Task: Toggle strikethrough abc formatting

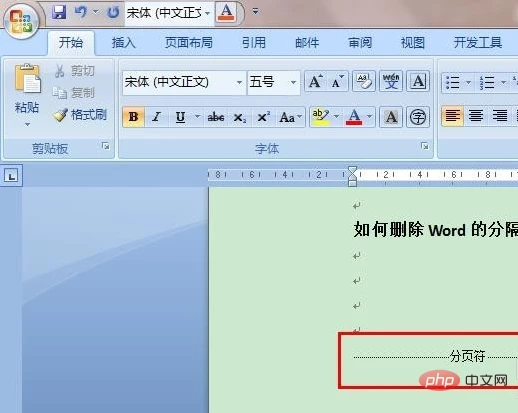Action: [x=216, y=117]
